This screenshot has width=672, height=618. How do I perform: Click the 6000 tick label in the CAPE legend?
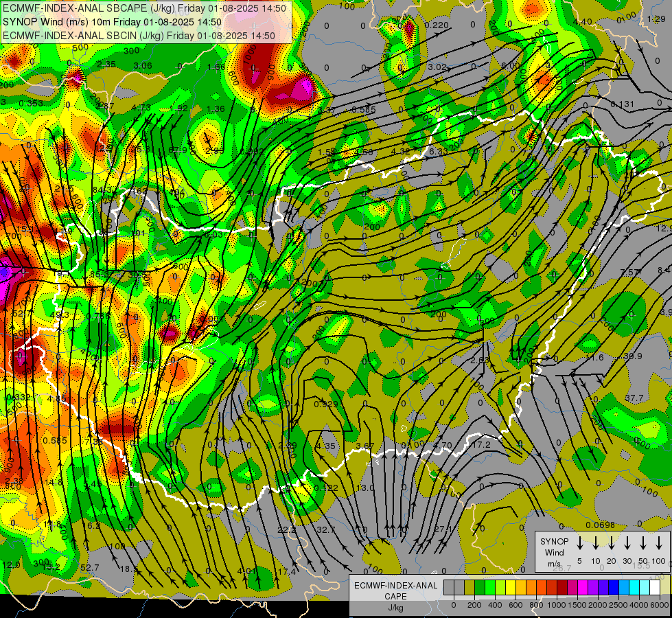tap(660, 605)
